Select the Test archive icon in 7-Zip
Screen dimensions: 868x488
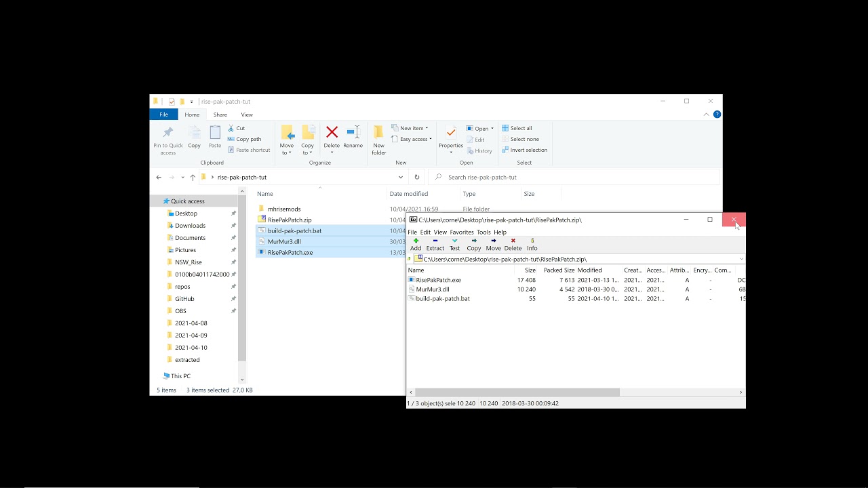454,244
